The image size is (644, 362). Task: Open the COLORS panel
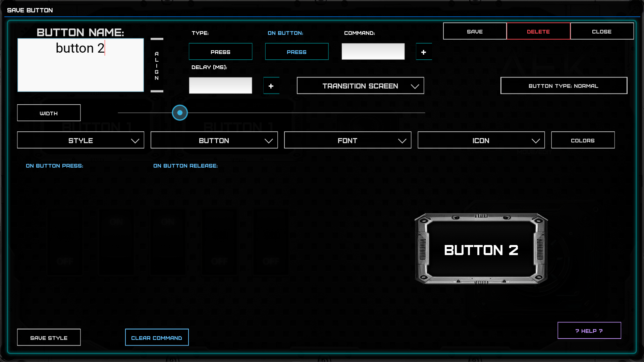583,140
